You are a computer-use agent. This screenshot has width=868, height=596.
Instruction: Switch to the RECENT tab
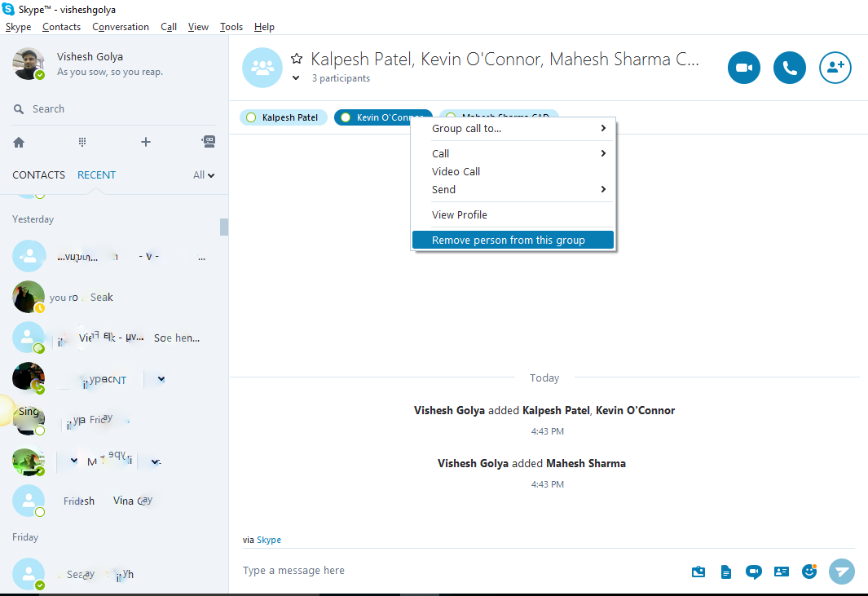tap(96, 175)
